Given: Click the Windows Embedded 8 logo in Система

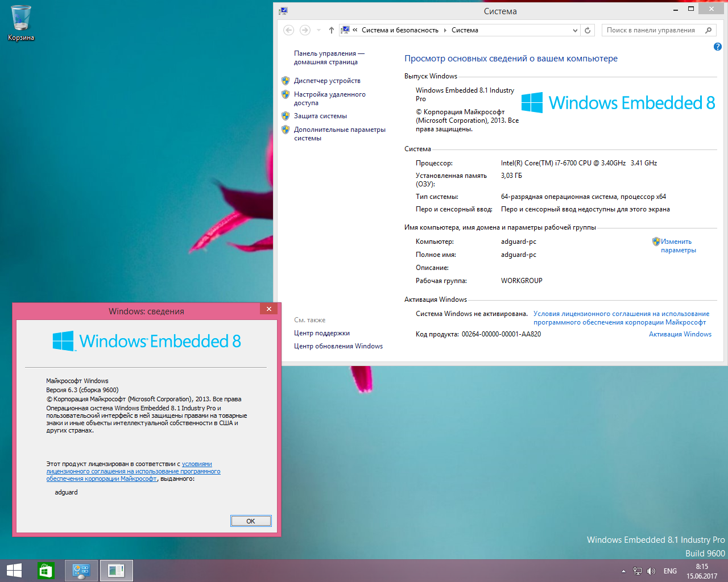Looking at the screenshot, I should (618, 103).
